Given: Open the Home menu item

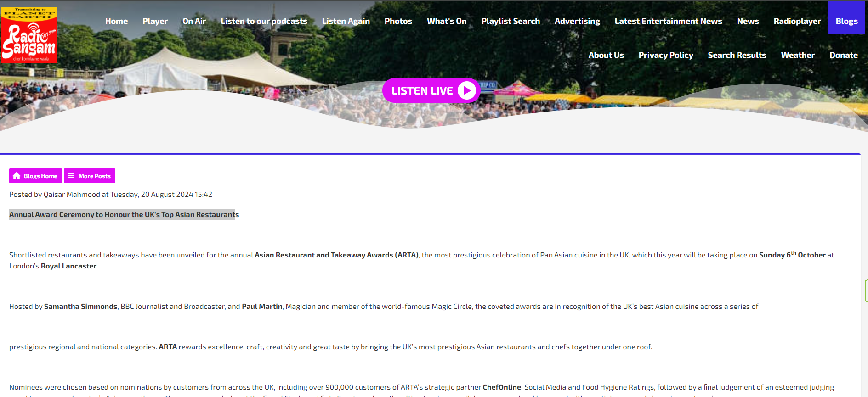Looking at the screenshot, I should click(116, 21).
